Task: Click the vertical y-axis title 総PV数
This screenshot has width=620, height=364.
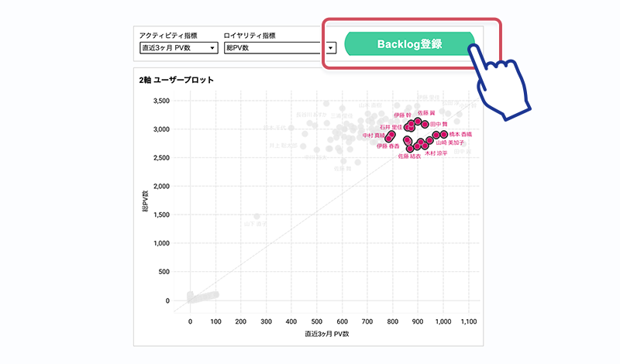Action: point(146,197)
